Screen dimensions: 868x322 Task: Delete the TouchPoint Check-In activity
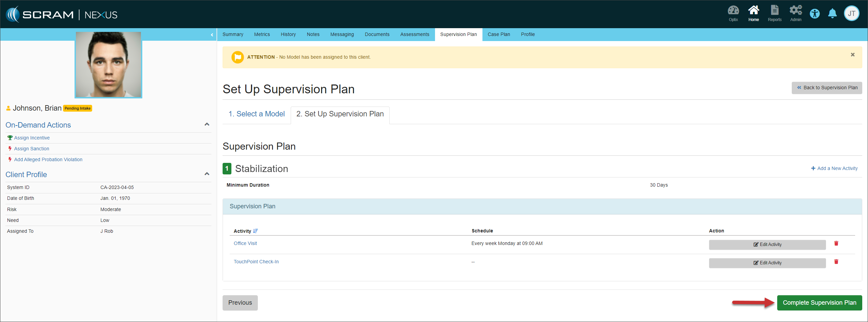(836, 262)
